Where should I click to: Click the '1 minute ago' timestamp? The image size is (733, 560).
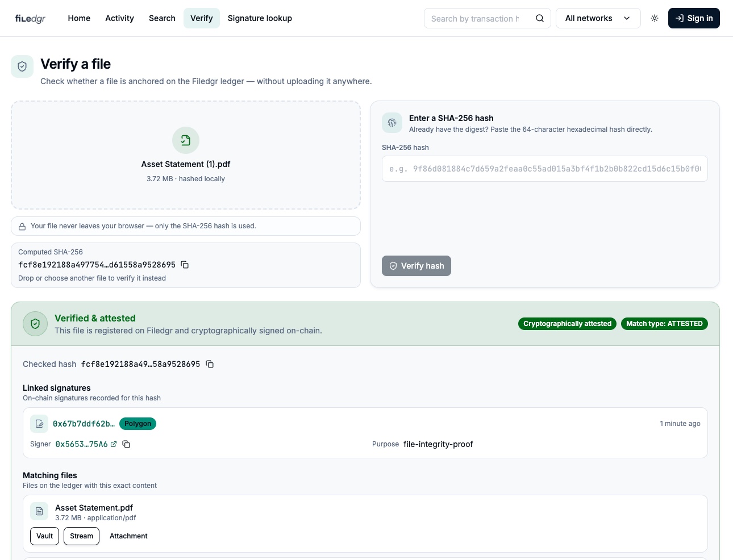click(x=680, y=424)
